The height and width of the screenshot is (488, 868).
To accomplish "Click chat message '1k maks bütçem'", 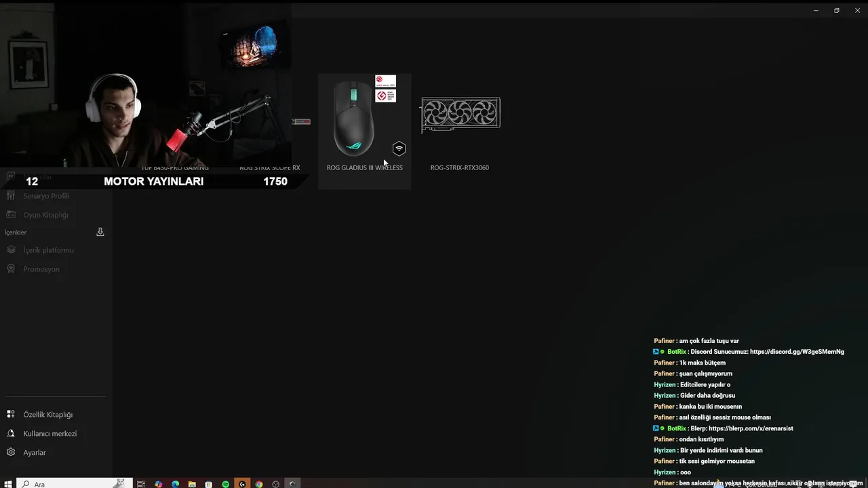I will (x=702, y=363).
